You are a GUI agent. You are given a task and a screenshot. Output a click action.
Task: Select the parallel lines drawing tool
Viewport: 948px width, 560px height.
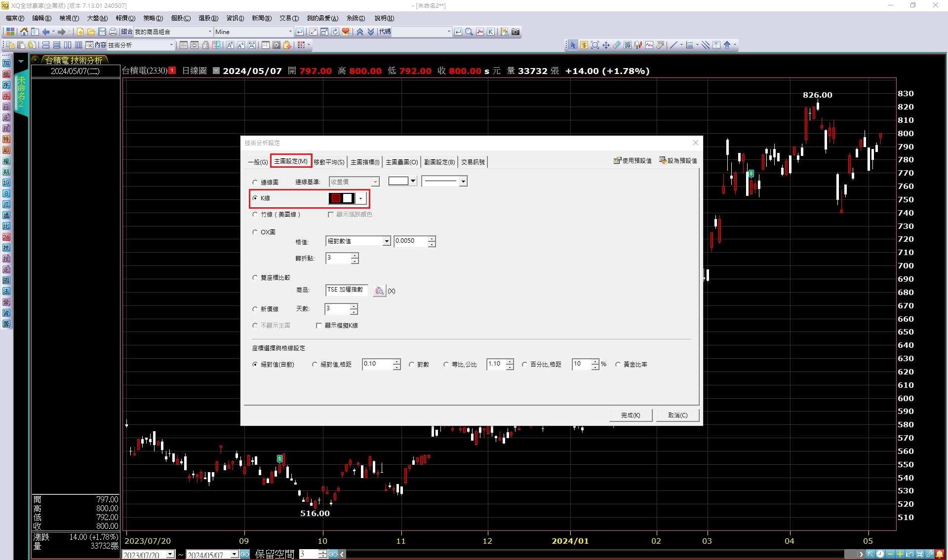[x=706, y=45]
